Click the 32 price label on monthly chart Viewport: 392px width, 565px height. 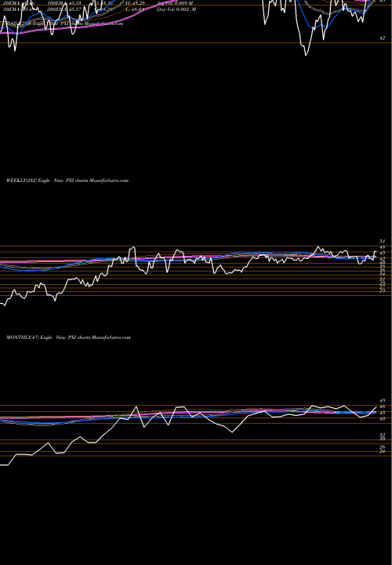click(383, 435)
